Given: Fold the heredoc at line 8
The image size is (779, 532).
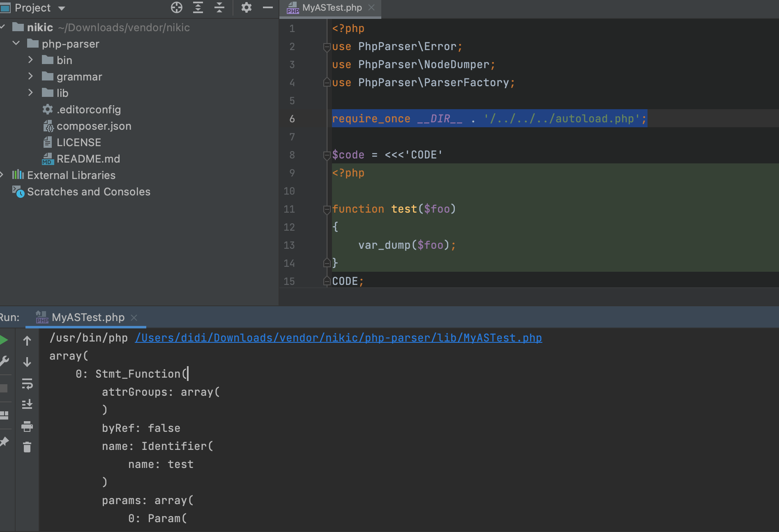Looking at the screenshot, I should pyautogui.click(x=327, y=155).
